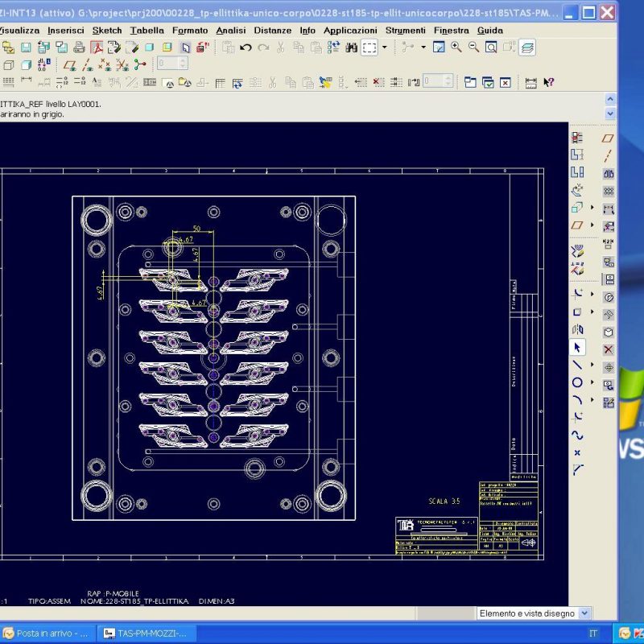Open the Distanze menu
This screenshot has height=644, width=644.
pyautogui.click(x=273, y=31)
